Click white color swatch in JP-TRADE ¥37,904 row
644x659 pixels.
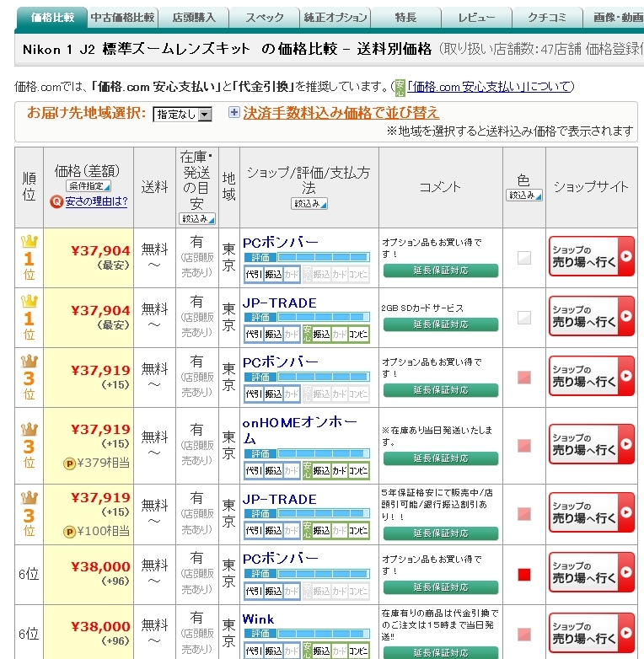point(523,318)
